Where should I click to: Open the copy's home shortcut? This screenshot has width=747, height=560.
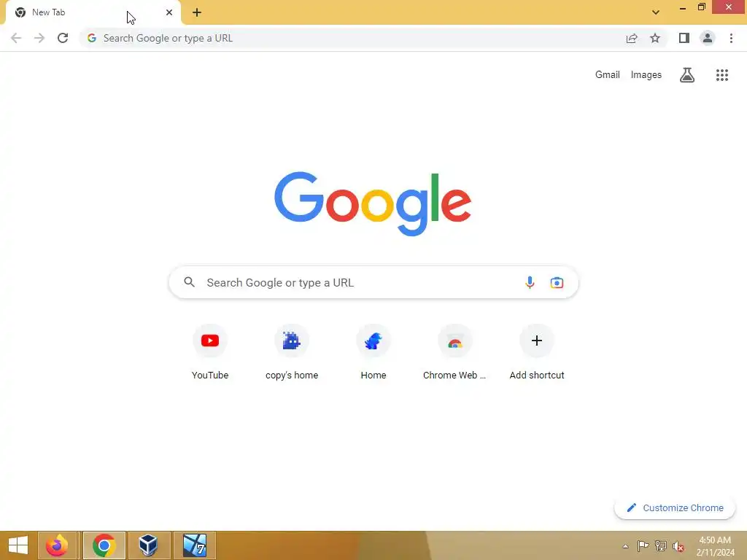(x=292, y=353)
